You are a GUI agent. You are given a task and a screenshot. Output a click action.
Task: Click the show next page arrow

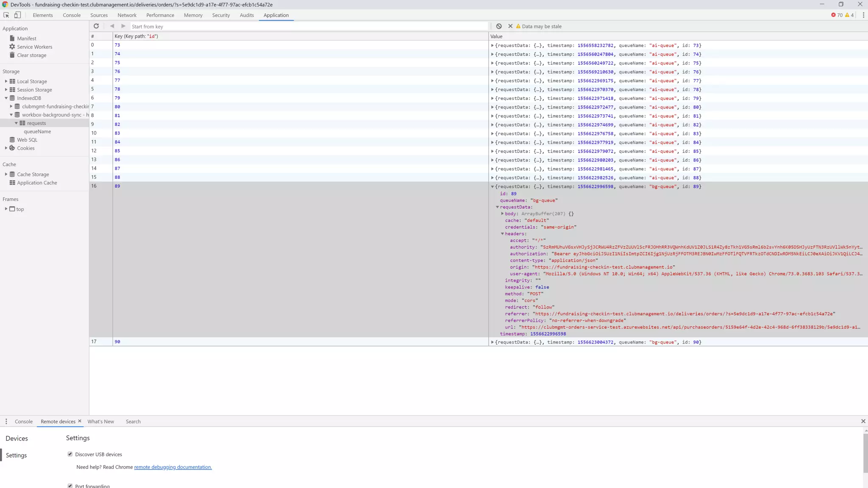[x=123, y=26]
